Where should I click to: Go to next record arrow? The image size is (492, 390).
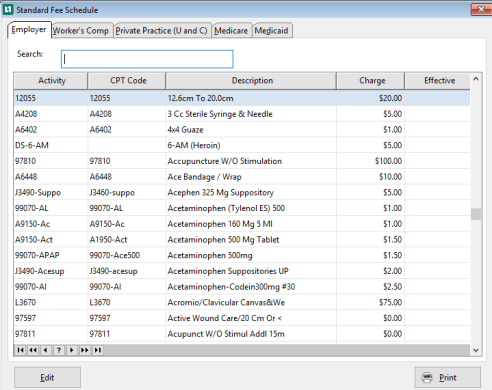click(72, 350)
